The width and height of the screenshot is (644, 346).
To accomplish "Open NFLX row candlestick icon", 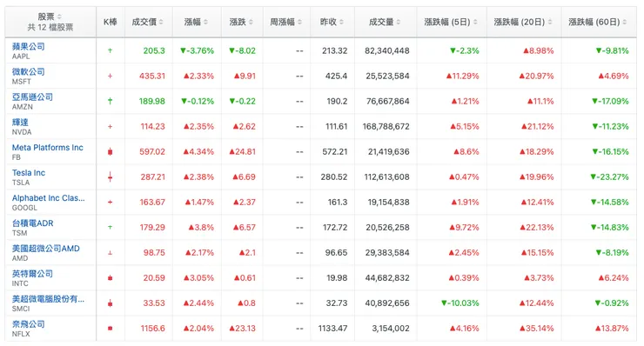I will click(110, 329).
